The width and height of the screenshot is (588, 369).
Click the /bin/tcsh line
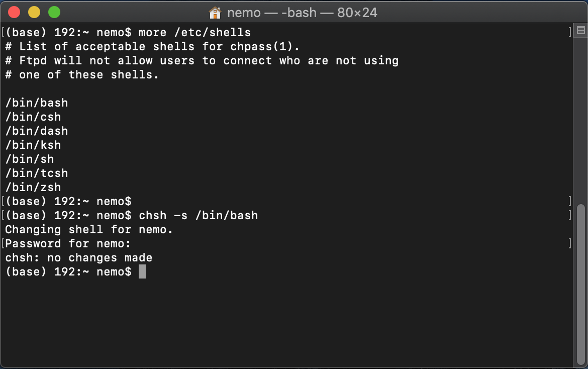point(36,173)
